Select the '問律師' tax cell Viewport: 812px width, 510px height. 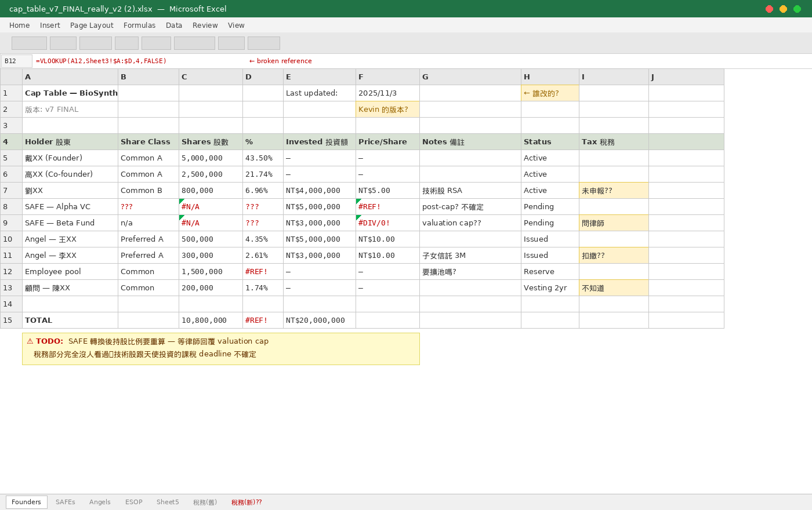[614, 223]
